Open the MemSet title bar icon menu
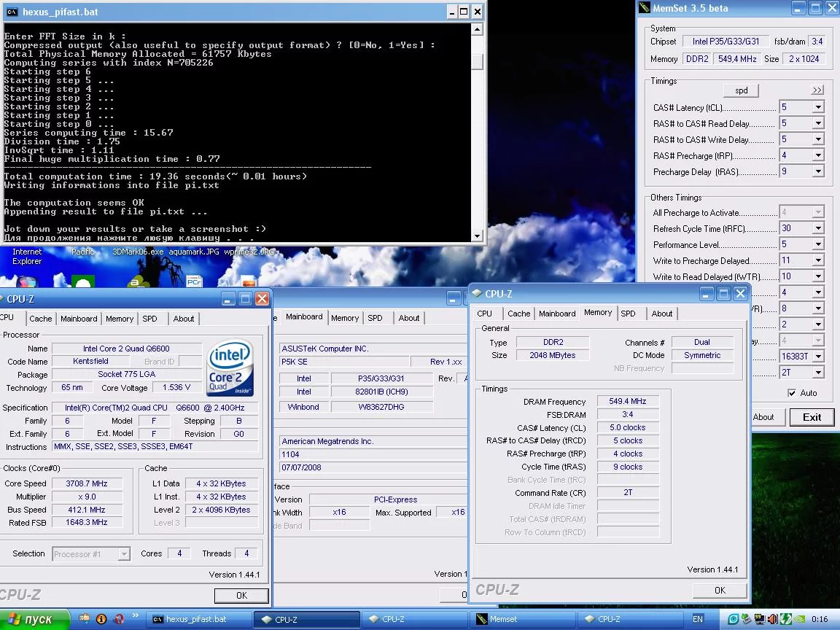Image resolution: width=840 pixels, height=630 pixels. (644, 8)
